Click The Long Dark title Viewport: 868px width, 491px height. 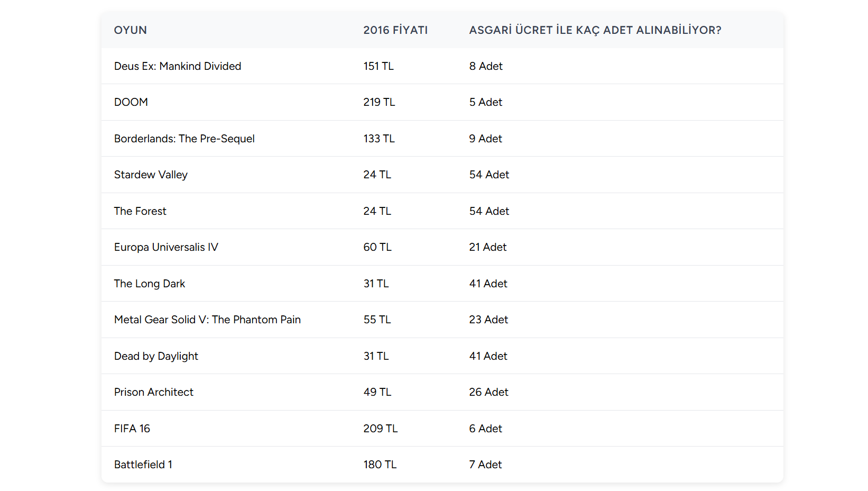point(150,284)
